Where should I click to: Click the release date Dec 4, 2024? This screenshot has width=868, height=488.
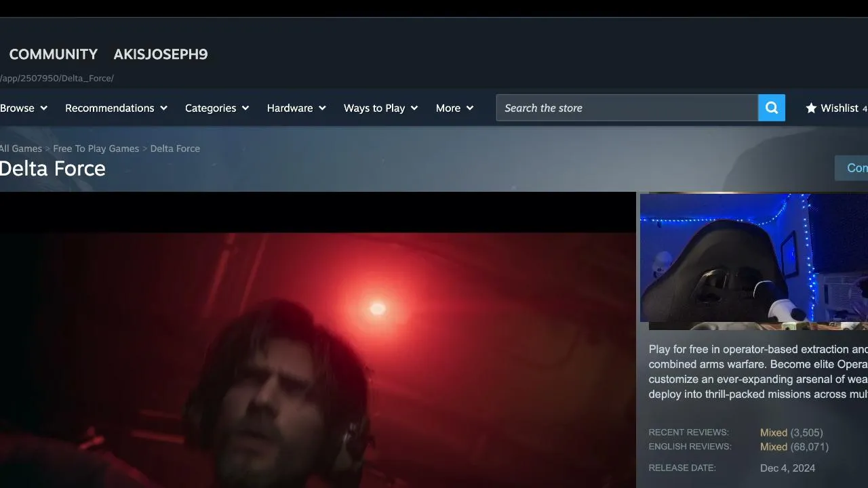click(x=788, y=468)
